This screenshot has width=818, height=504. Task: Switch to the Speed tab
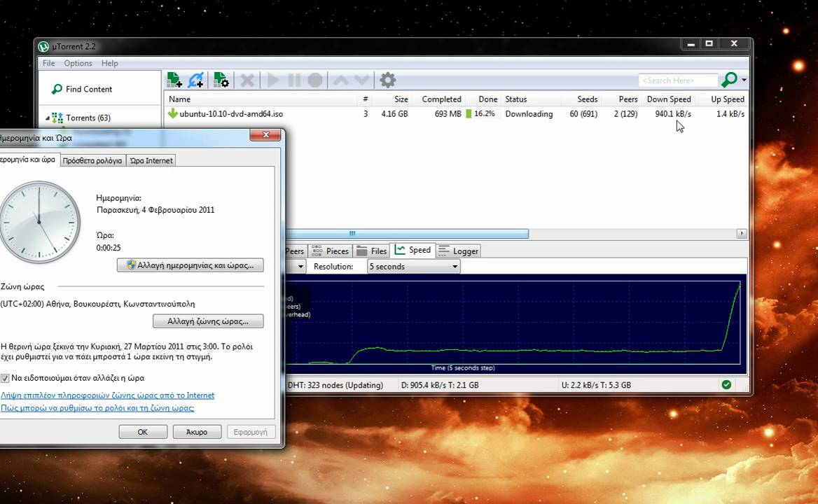pyautogui.click(x=413, y=250)
